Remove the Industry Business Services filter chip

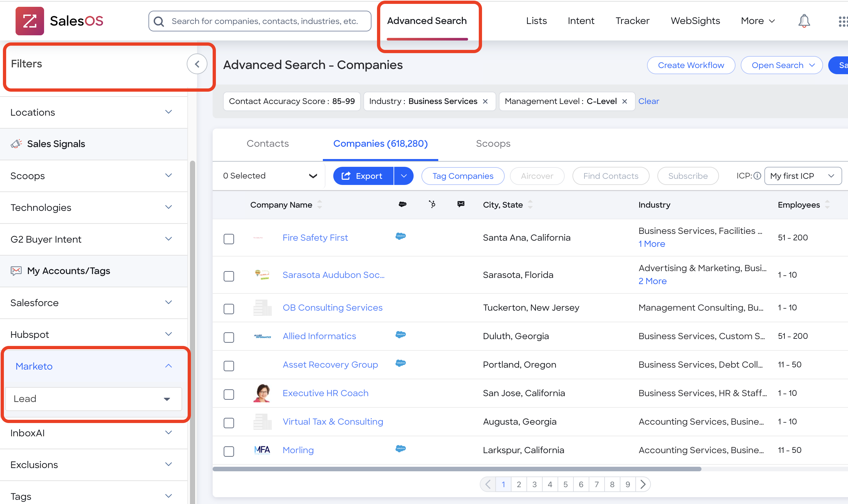click(x=485, y=102)
